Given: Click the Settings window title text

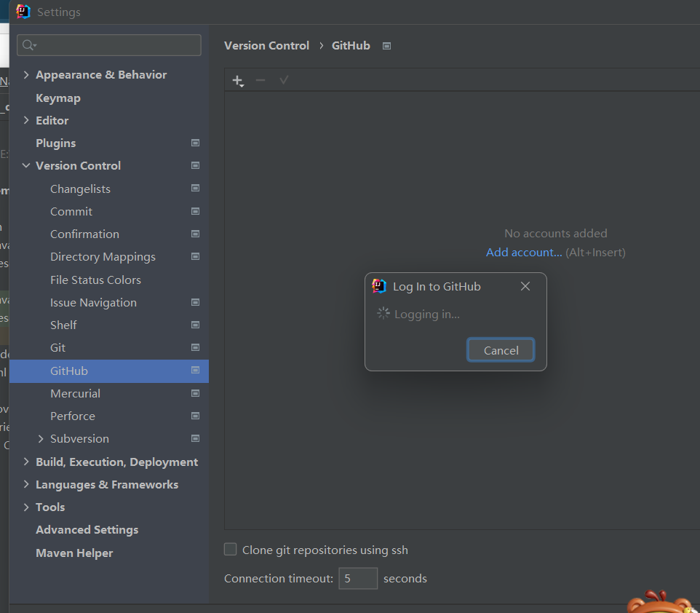Looking at the screenshot, I should tap(59, 12).
